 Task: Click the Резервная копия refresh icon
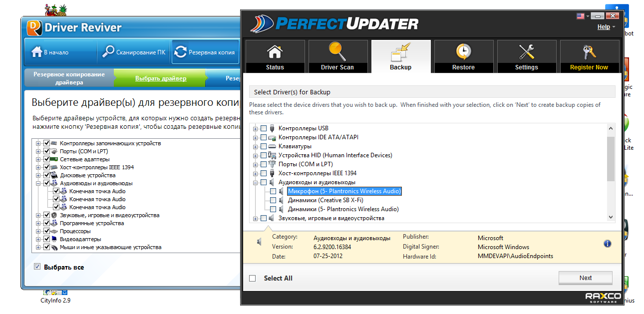click(180, 52)
